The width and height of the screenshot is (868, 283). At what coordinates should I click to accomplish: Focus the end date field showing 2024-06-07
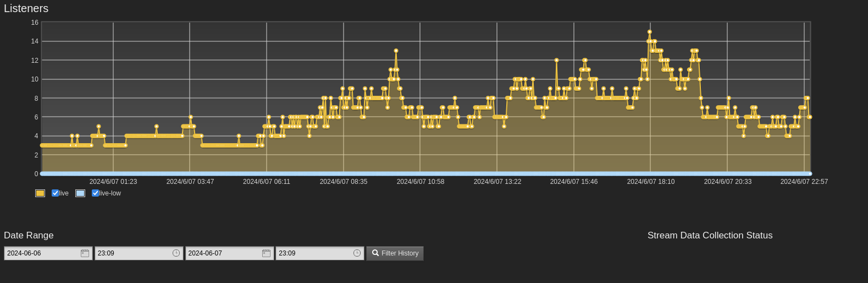223,253
